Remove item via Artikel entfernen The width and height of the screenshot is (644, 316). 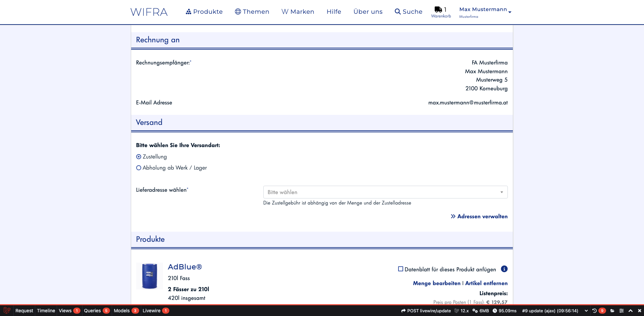click(x=486, y=283)
